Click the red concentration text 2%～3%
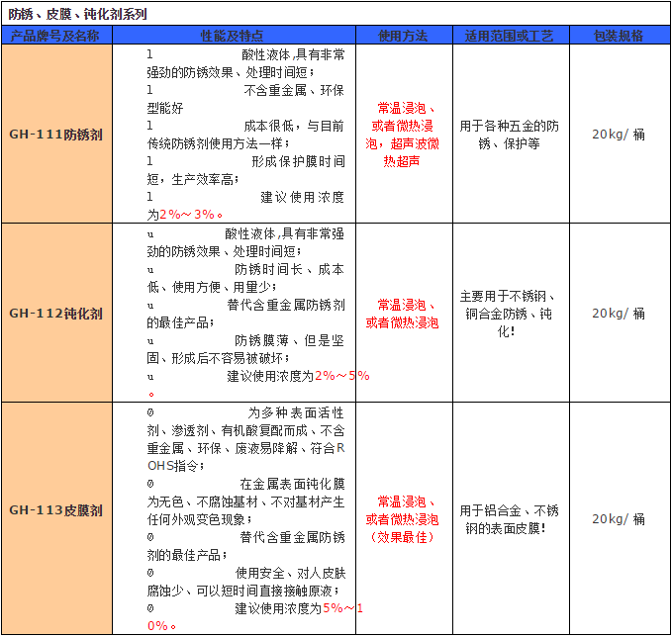The width and height of the screenshot is (672, 638). pyautogui.click(x=191, y=215)
